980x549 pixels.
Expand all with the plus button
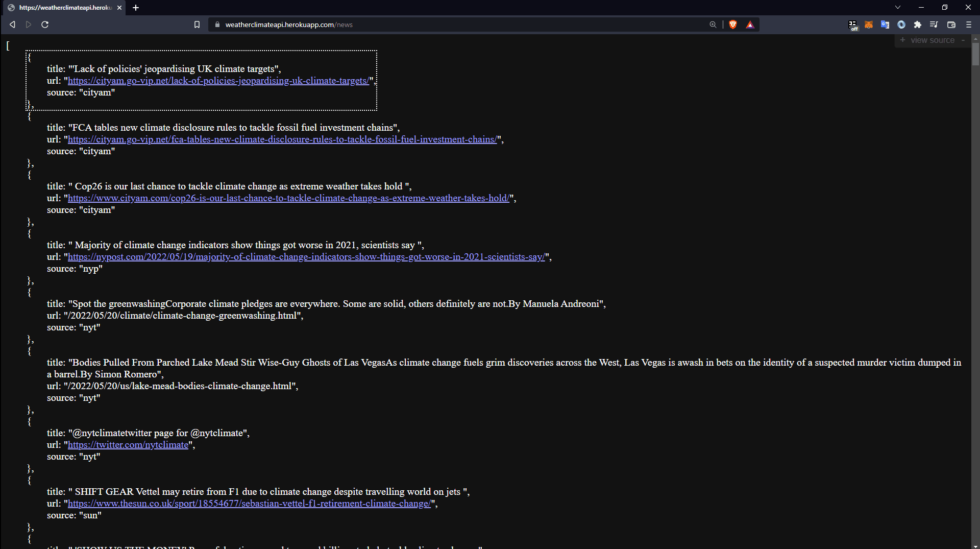point(902,40)
